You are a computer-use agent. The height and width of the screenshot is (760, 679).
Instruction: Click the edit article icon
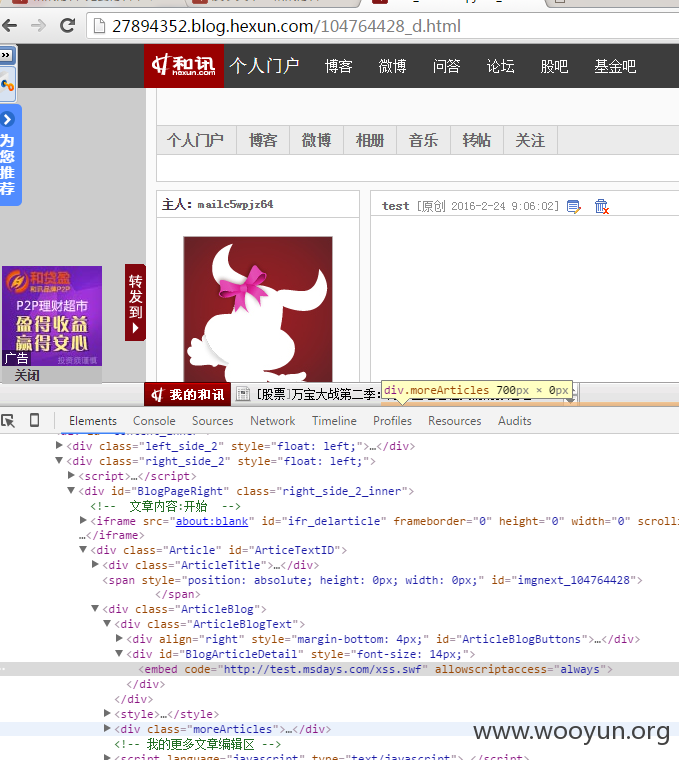(574, 206)
